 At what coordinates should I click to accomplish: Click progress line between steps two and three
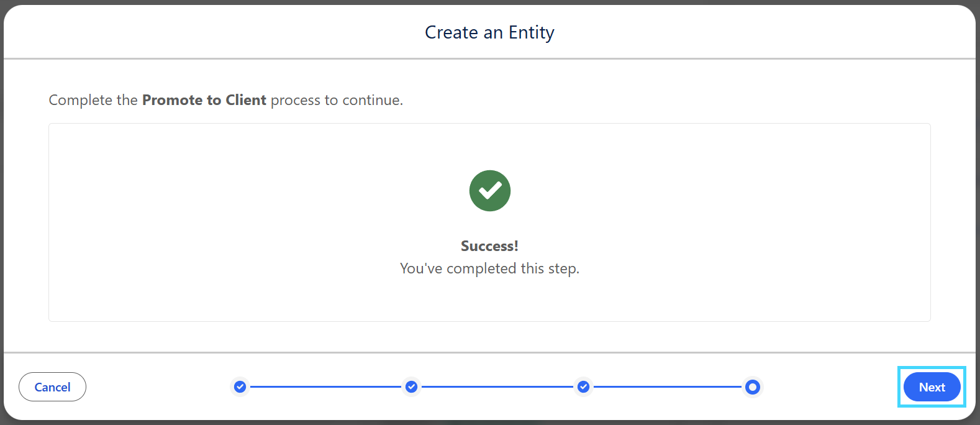click(497, 387)
